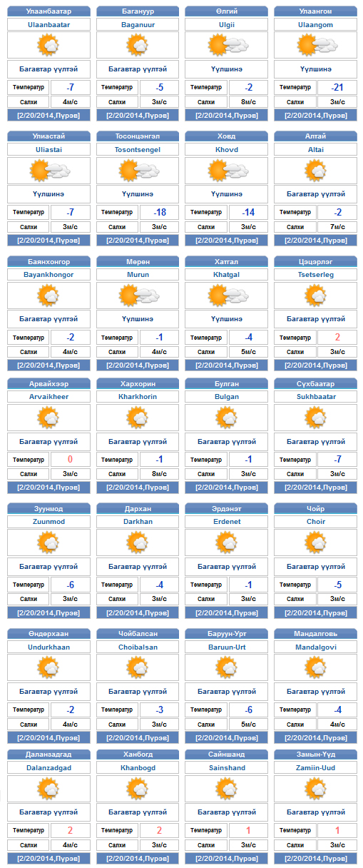Image resolution: width=363 pixels, height=868 pixels.
Task: Click the Ulaangom sun and cloud icon
Action: pos(316,46)
